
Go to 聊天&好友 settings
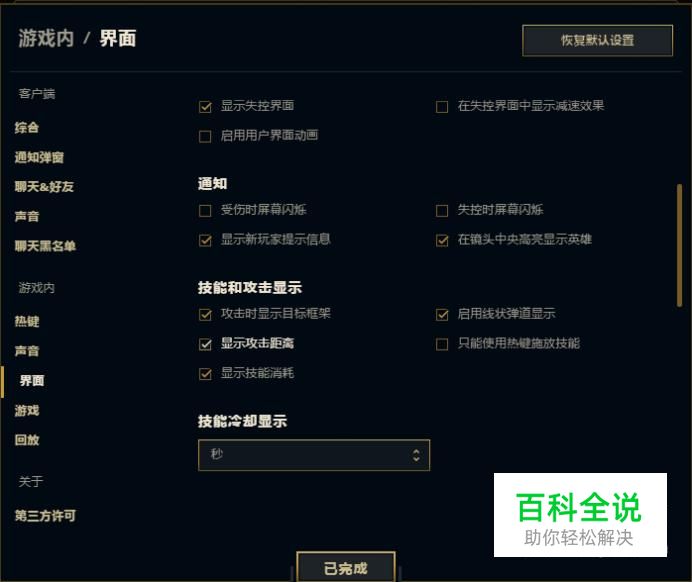click(x=44, y=187)
